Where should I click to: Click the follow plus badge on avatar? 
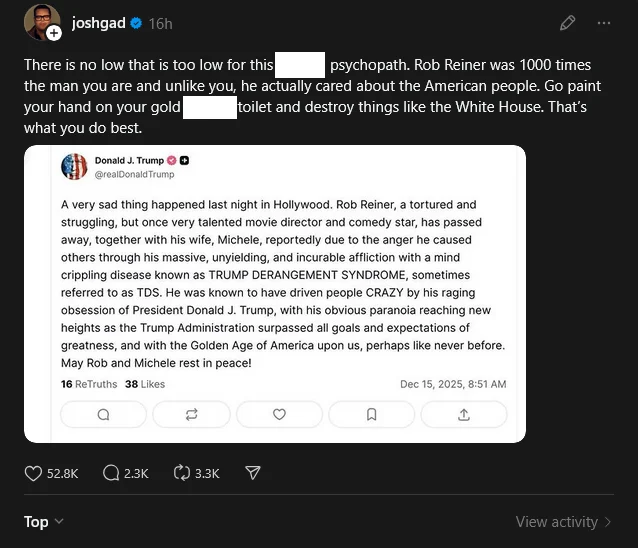(x=54, y=33)
